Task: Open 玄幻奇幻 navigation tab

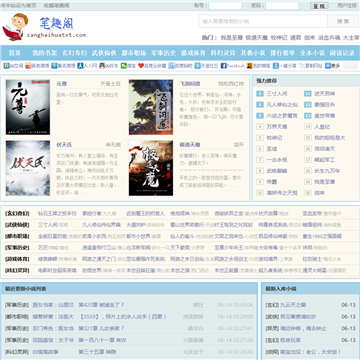Action: pos(75,53)
